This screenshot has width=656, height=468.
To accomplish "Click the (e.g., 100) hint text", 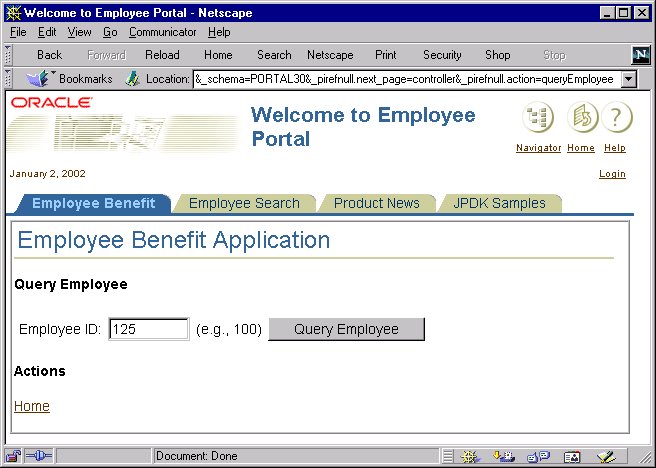I will [229, 329].
